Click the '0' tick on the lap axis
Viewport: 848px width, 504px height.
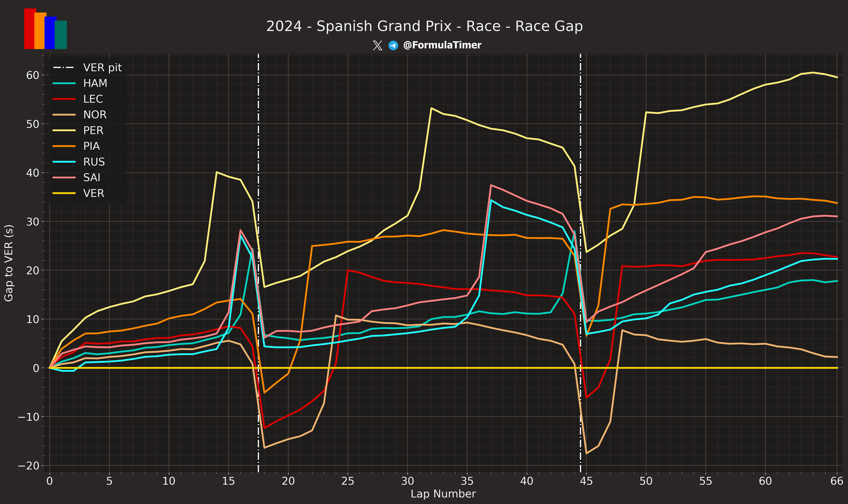pos(49,481)
